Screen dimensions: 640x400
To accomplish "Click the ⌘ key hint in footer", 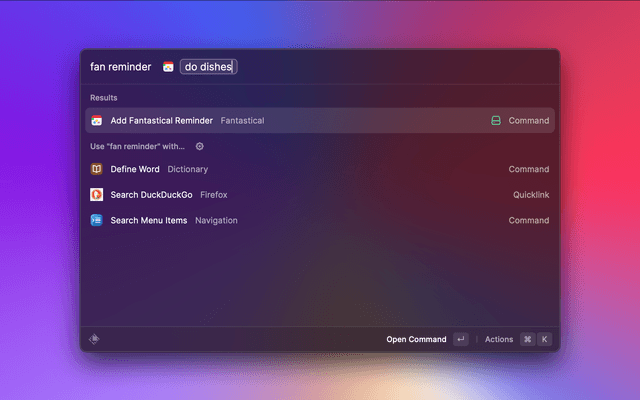I will [527, 339].
